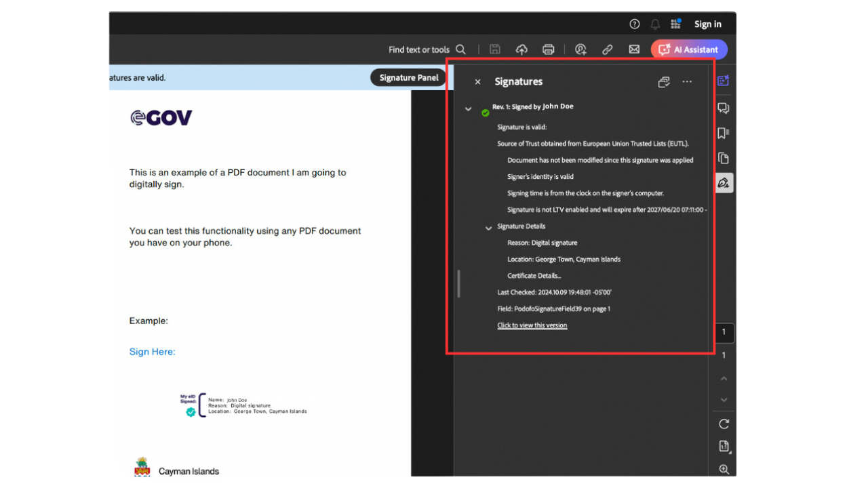Screen dimensions: 868x488
Task: Select the Signing time clock row
Action: [586, 193]
